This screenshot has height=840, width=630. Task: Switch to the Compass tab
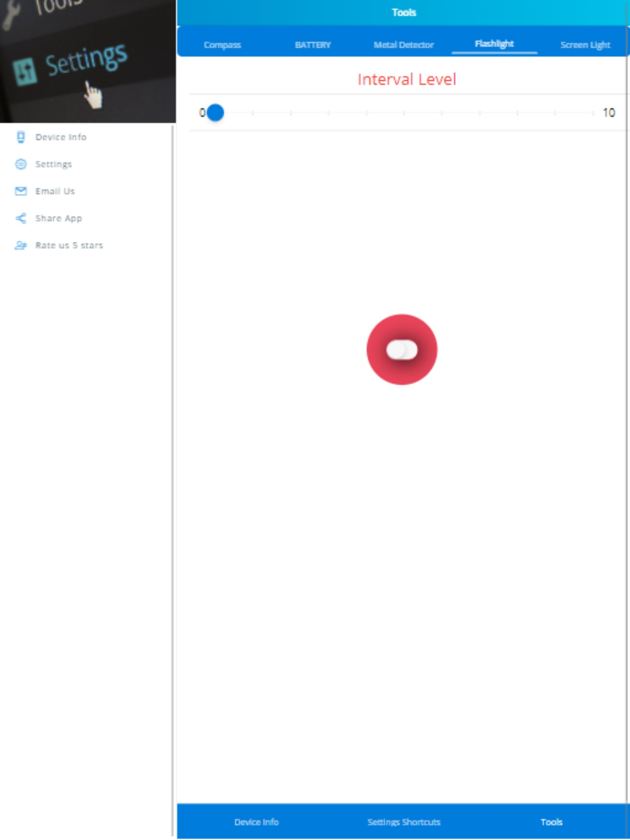coord(222,45)
